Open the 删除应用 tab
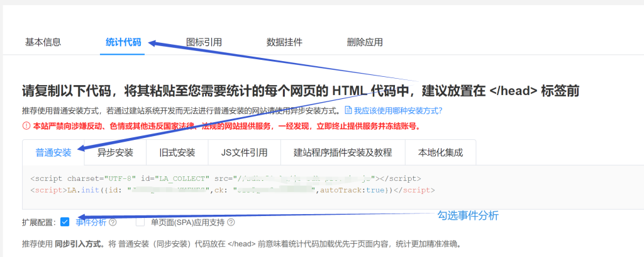 click(365, 42)
